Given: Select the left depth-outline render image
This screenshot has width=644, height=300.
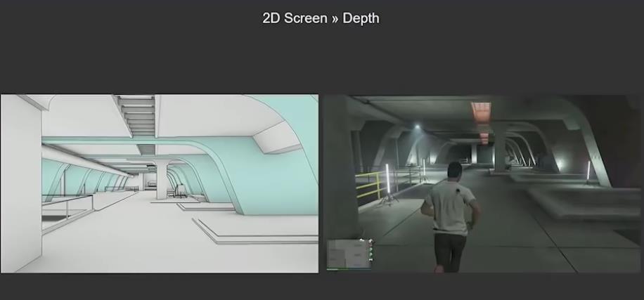Looking at the screenshot, I should coord(160,184).
